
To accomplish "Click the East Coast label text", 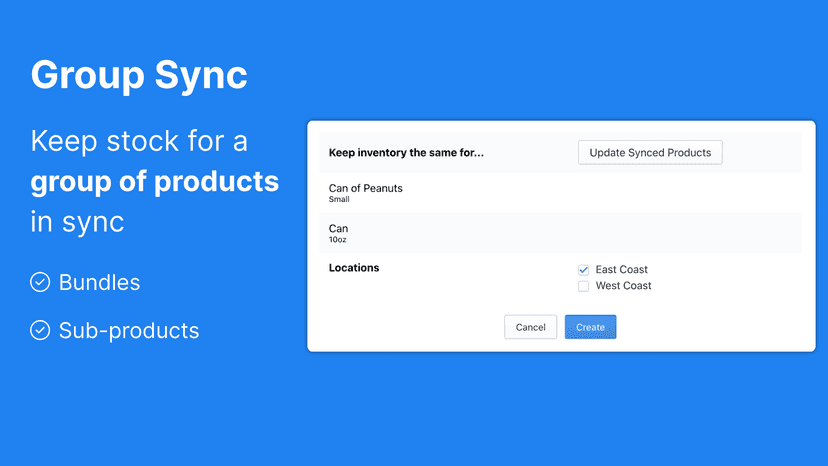I will (622, 269).
